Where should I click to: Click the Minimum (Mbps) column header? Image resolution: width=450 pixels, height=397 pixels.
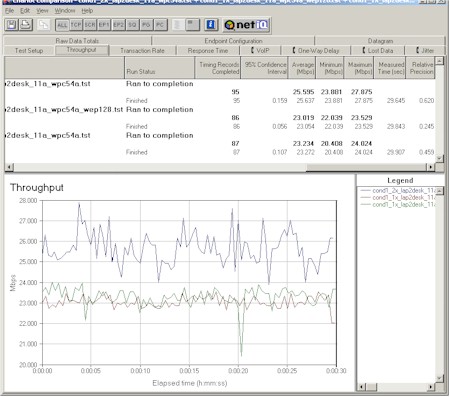[330, 68]
